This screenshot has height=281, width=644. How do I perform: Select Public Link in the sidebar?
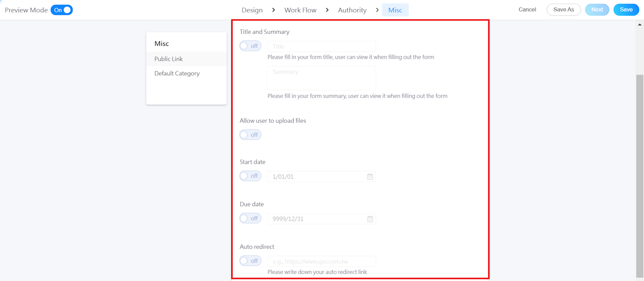(x=169, y=59)
